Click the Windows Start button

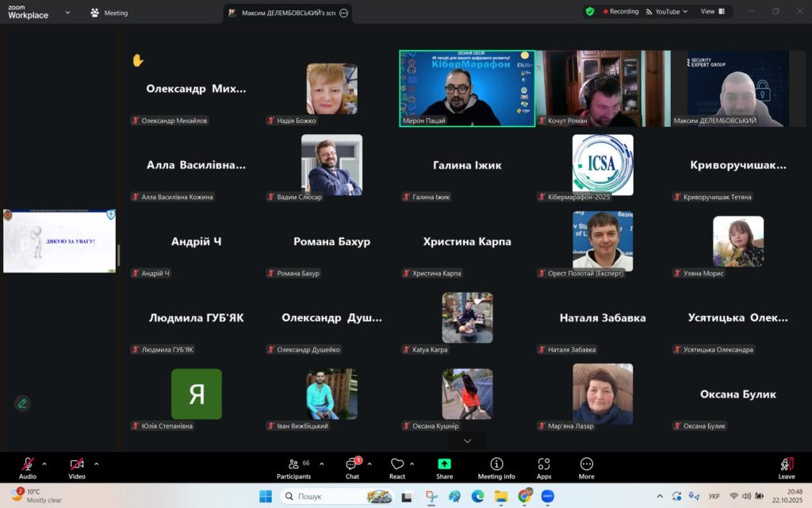265,496
